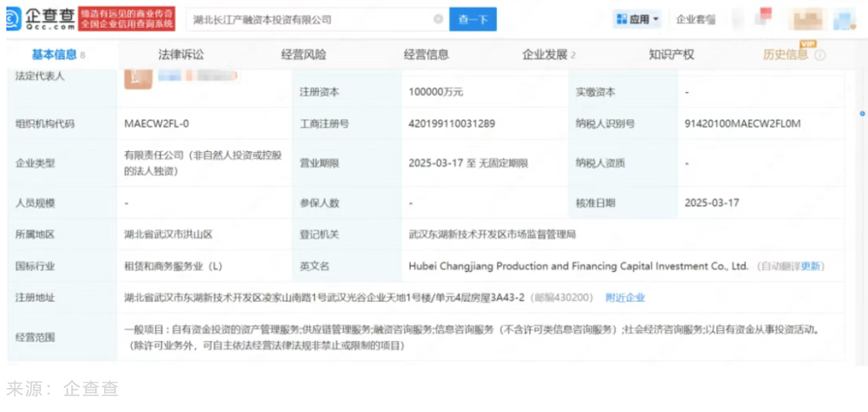868x412 pixels.
Task: Click the registered capital value 100000万元
Action: (x=436, y=92)
